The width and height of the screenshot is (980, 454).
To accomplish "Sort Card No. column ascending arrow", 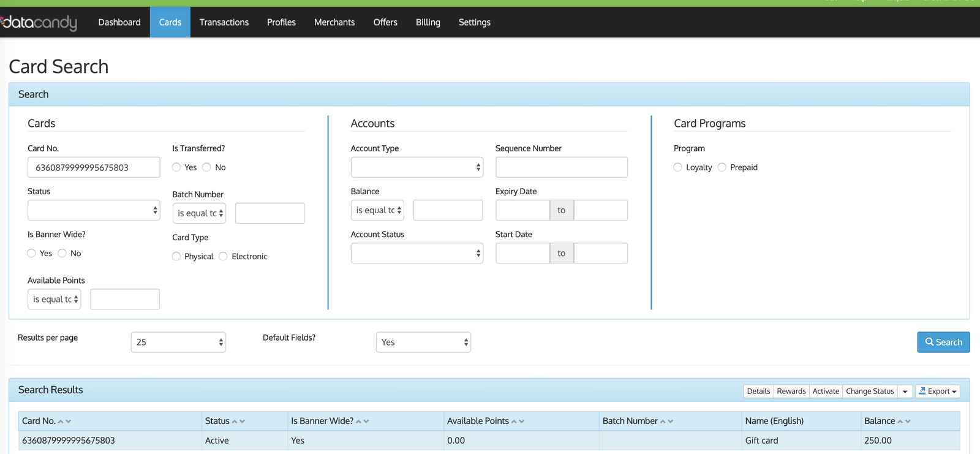I will tap(61, 422).
